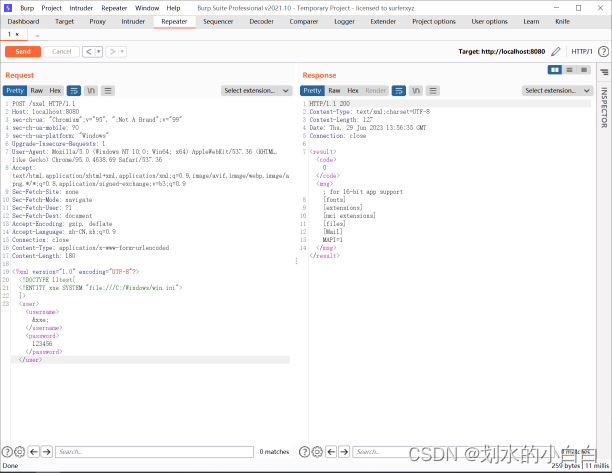Switch to the Logger tab

click(x=344, y=21)
